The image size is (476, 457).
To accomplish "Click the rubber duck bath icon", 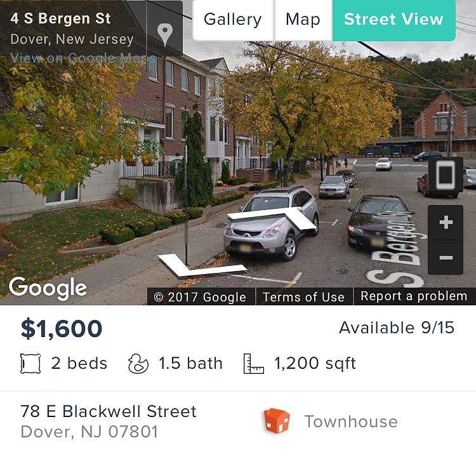I will tap(138, 364).
